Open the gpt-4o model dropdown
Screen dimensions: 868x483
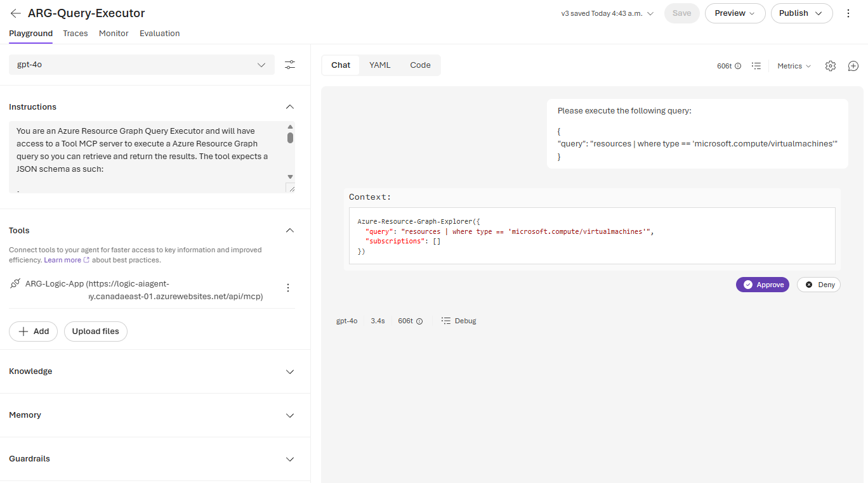(x=141, y=65)
